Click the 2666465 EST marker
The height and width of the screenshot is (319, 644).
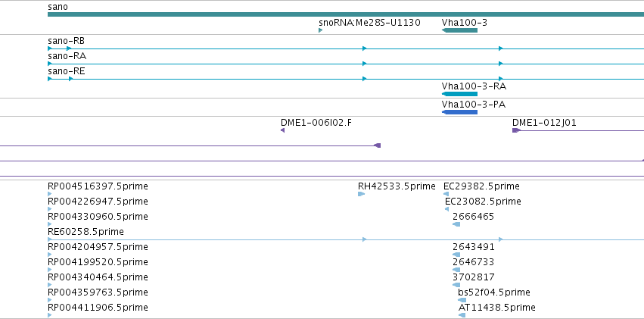(x=456, y=224)
